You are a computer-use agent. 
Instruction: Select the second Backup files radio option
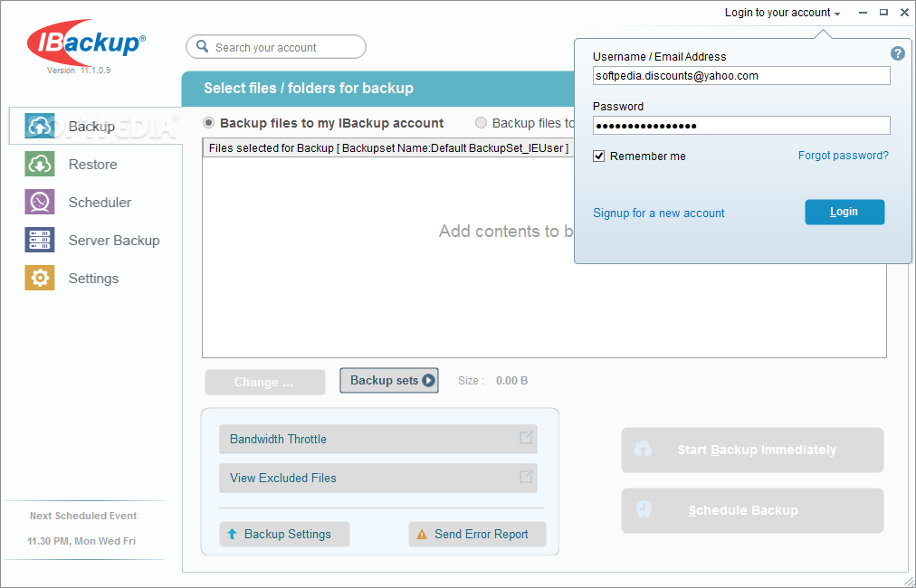click(x=481, y=123)
